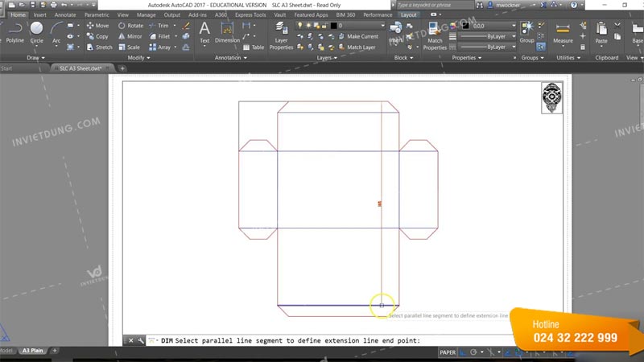
Task: Activate the Move command
Action: [97, 26]
